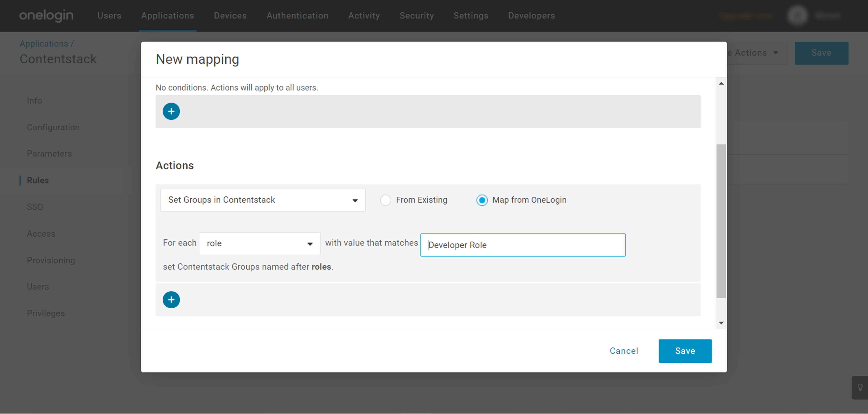This screenshot has height=414, width=868.
Task: Click the 'New mapping' dialog title
Action: [x=198, y=59]
